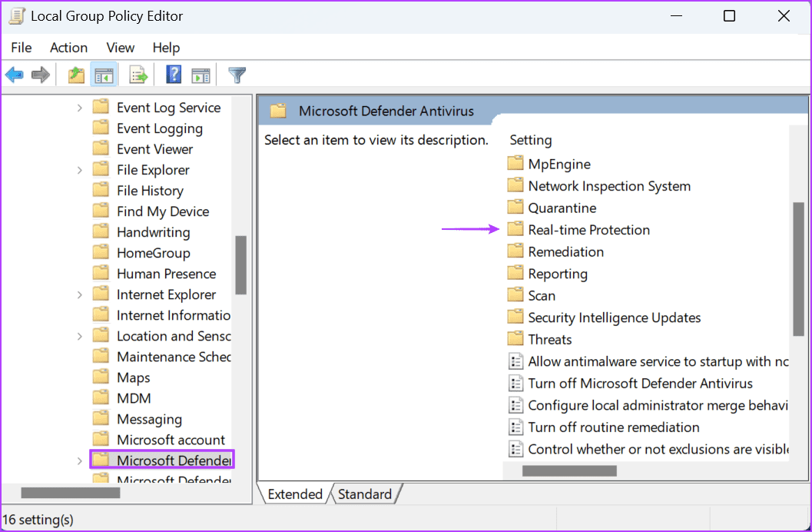The width and height of the screenshot is (812, 532).
Task: Click the Find My Device folder icon
Action: (x=101, y=211)
